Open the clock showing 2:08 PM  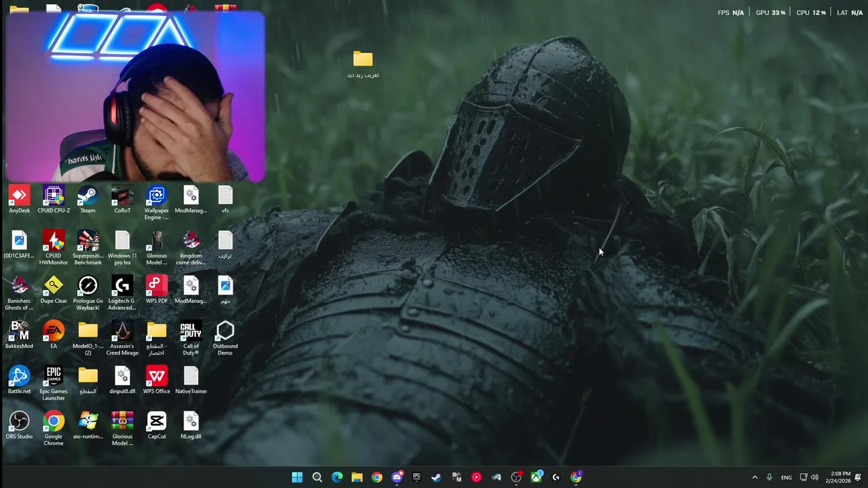click(x=838, y=477)
